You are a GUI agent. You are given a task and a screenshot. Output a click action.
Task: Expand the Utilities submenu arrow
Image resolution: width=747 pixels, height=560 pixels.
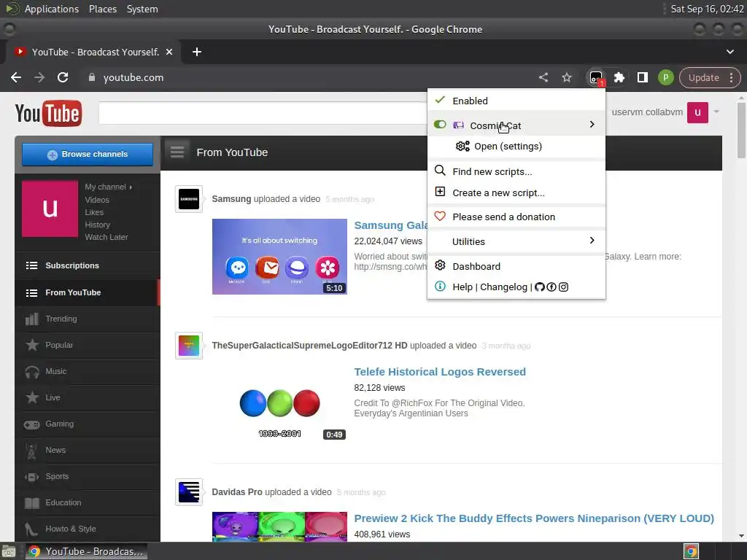[592, 241]
